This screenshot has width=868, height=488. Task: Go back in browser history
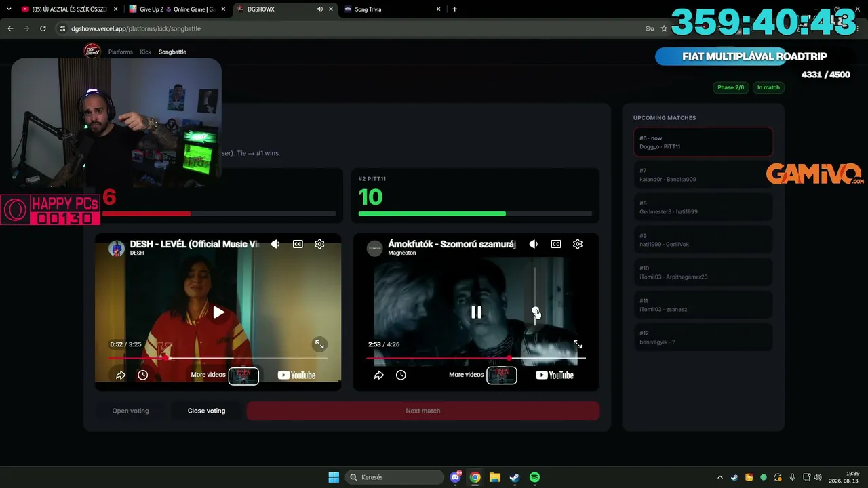pyautogui.click(x=10, y=28)
